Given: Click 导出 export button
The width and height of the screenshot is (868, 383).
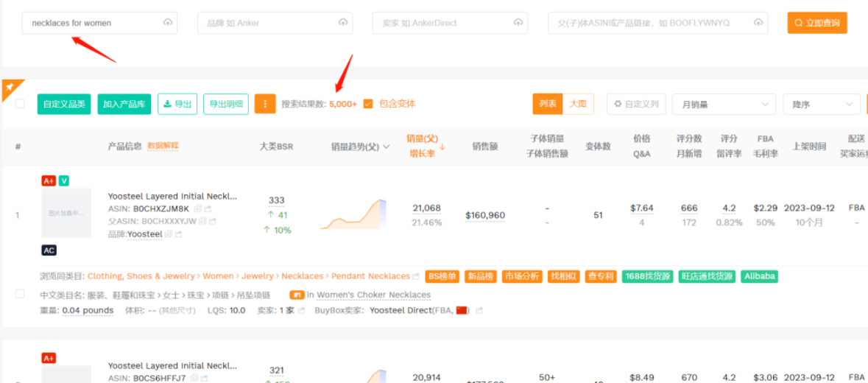Looking at the screenshot, I should 177,104.
